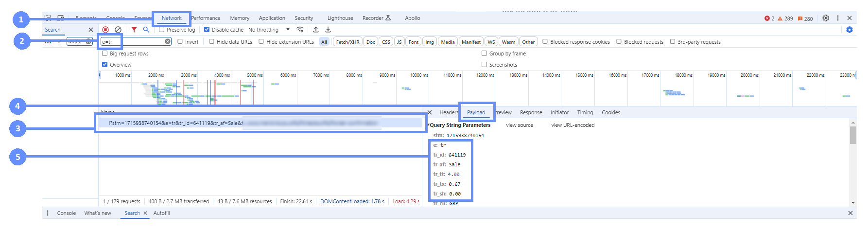Screen dimensions: 868x231
Task: Stop recording network log
Action: pos(105,30)
